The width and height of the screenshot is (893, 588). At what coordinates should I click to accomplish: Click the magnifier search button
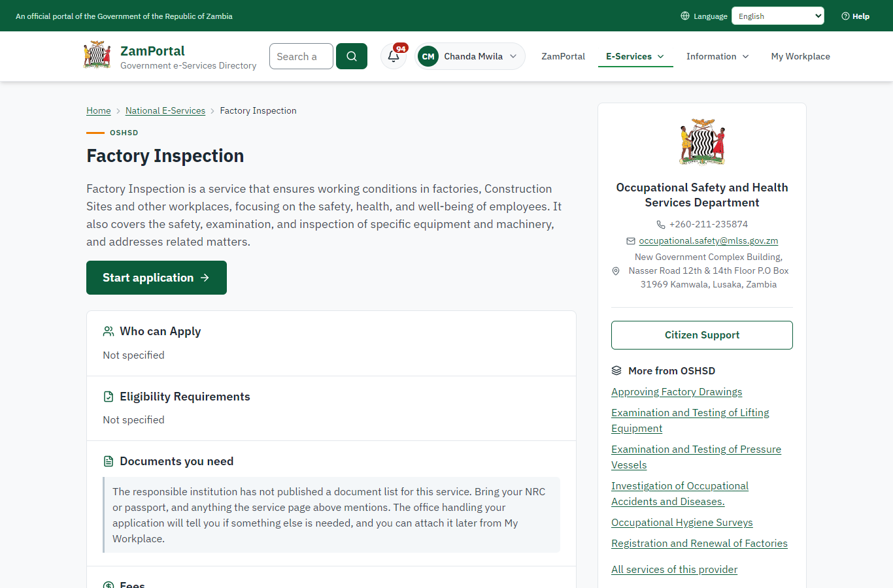point(352,56)
